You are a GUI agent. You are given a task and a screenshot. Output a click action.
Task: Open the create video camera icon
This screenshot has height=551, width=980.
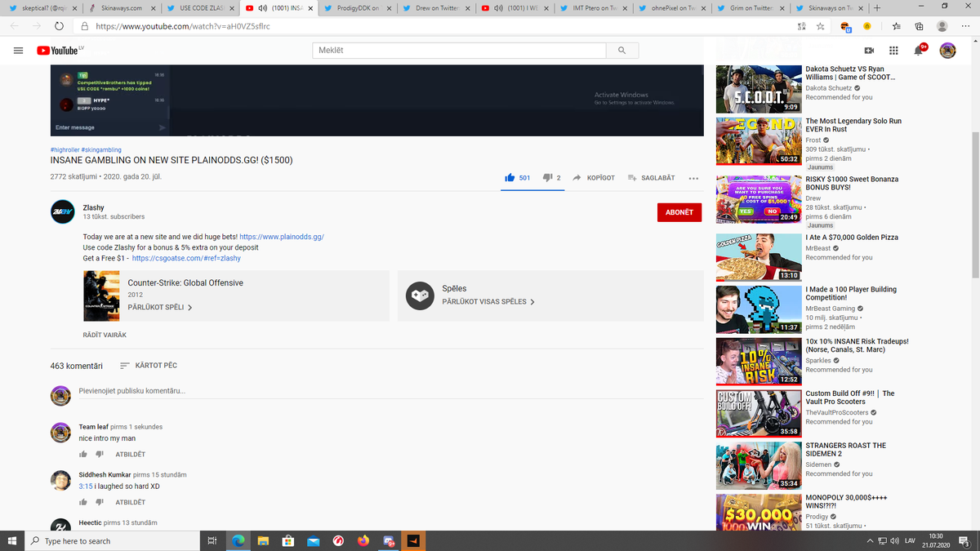869,51
